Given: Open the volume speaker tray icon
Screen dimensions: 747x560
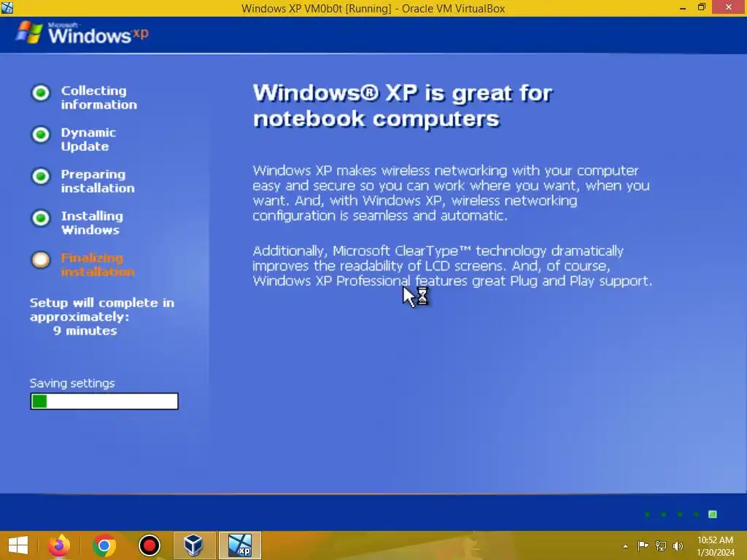Looking at the screenshot, I should [678, 545].
